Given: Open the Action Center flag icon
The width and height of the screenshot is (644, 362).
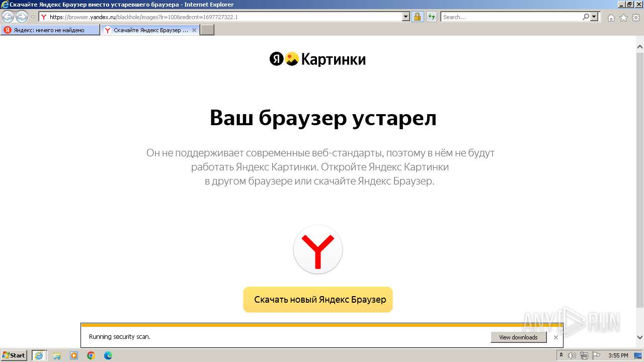Looking at the screenshot, I should pyautogui.click(x=596, y=355).
